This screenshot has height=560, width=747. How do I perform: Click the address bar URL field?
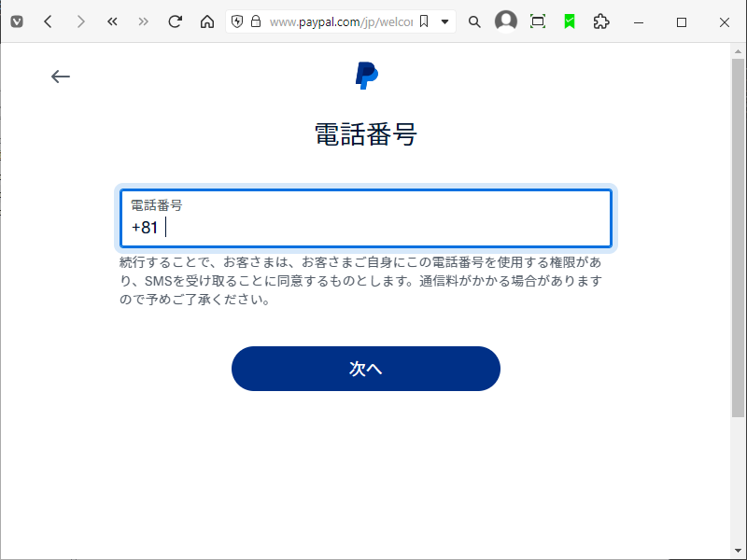point(341,21)
